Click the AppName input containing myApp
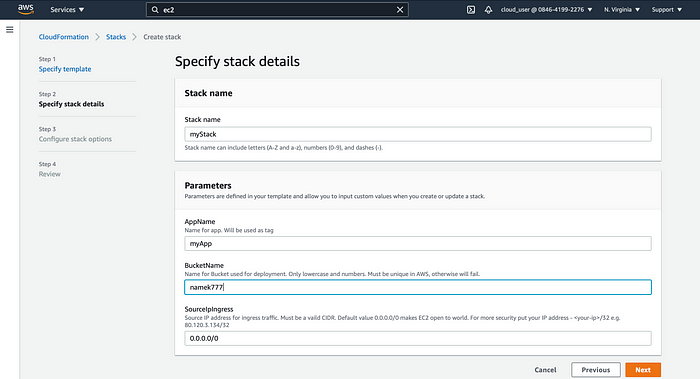Viewport: 700px width, 379px height. [x=418, y=243]
